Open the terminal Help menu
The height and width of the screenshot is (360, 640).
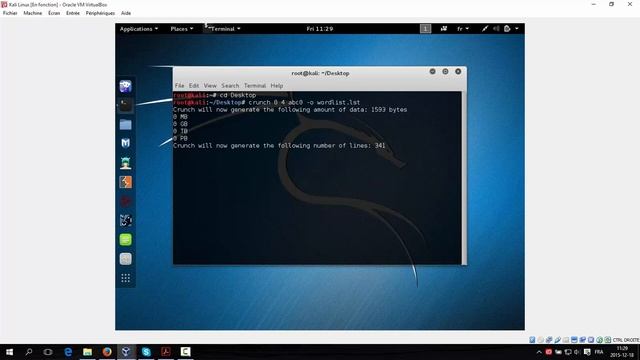pyautogui.click(x=276, y=85)
